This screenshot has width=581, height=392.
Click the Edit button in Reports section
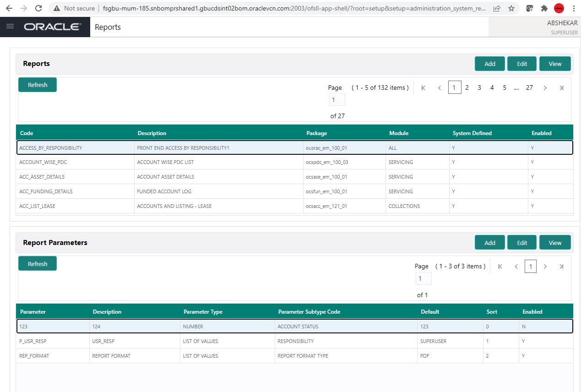pyautogui.click(x=522, y=64)
